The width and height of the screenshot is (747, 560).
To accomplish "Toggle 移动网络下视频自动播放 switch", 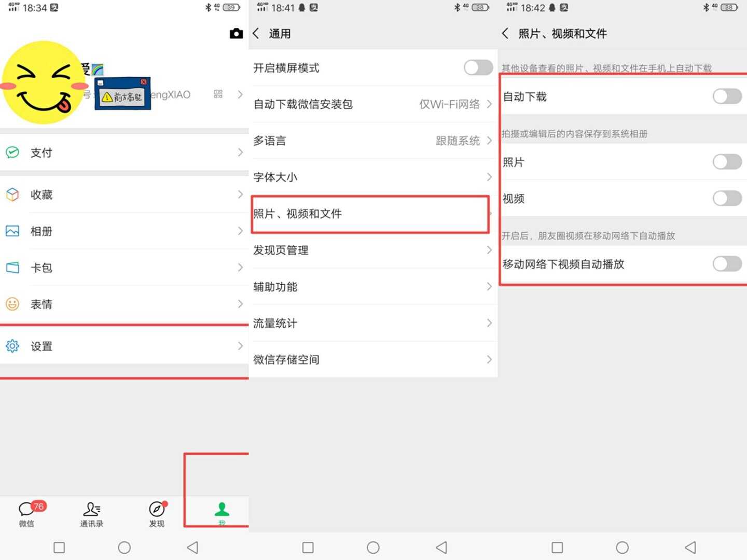I will (727, 264).
